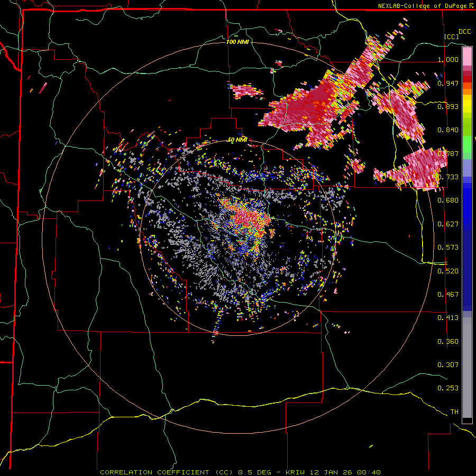The height and width of the screenshot is (476, 476).
Task: Click the DCC label above color bar
Action: pyautogui.click(x=464, y=32)
